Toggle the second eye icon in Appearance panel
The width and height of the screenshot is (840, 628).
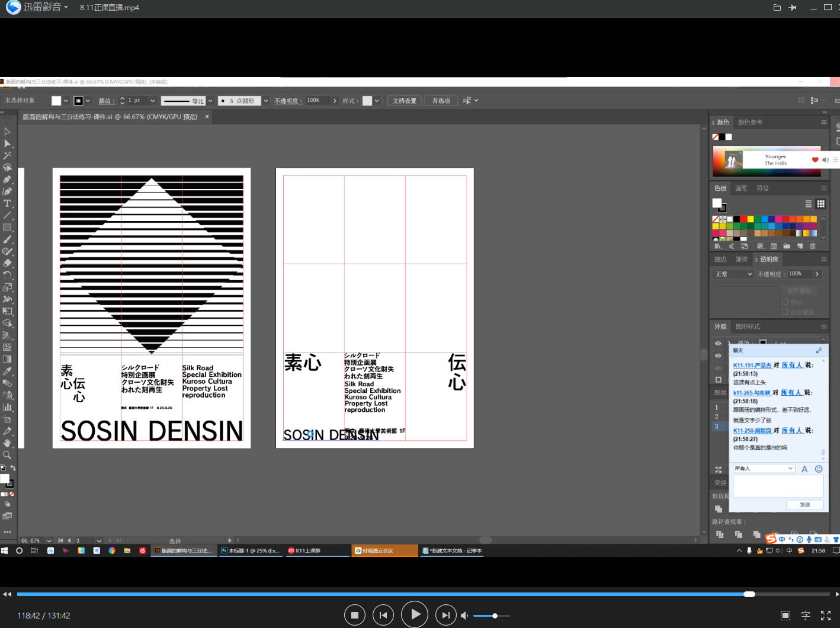tap(718, 355)
